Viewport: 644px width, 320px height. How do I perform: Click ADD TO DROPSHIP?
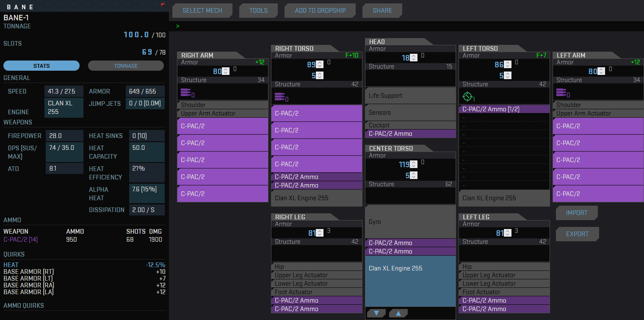point(320,11)
